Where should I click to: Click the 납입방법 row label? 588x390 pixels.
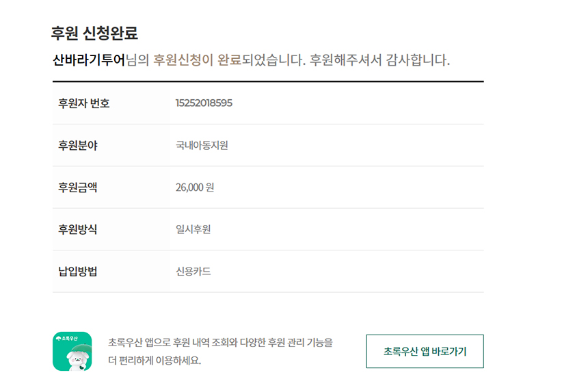78,272
